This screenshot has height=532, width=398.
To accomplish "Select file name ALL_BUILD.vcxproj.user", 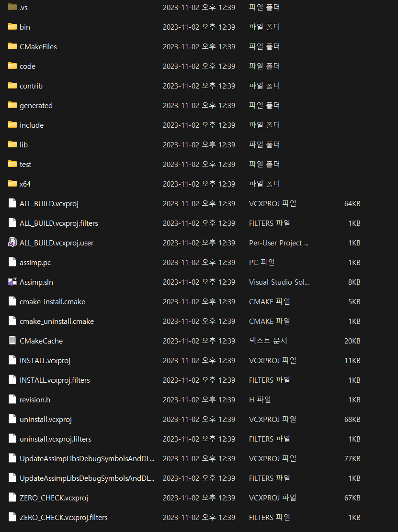I will coord(57,243).
